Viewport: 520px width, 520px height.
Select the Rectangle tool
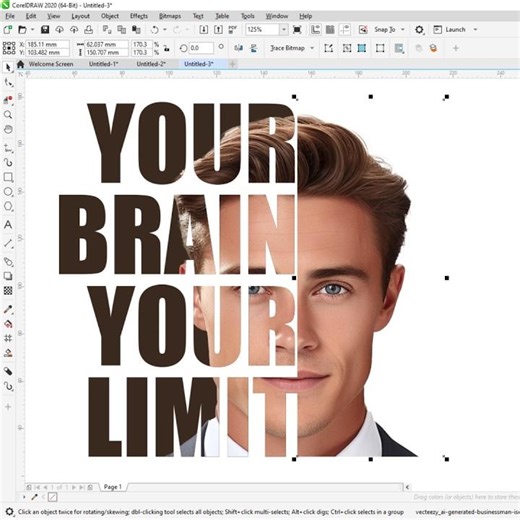(8, 177)
